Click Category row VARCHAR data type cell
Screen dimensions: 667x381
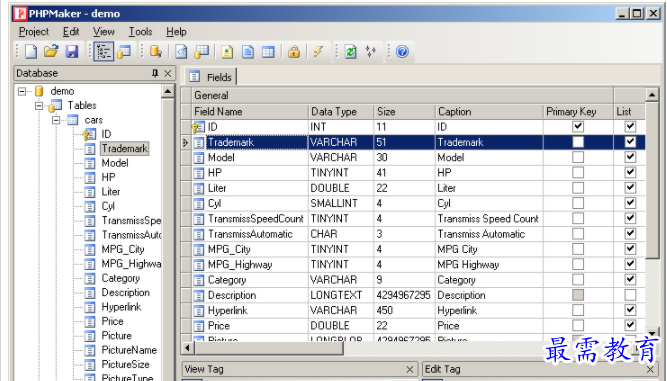[341, 279]
